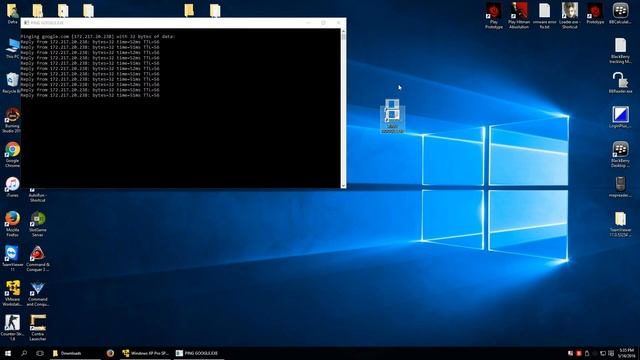Launch Play Prototype desktop shortcut
Image resolution: width=640 pixels, height=360 pixels.
tap(494, 16)
